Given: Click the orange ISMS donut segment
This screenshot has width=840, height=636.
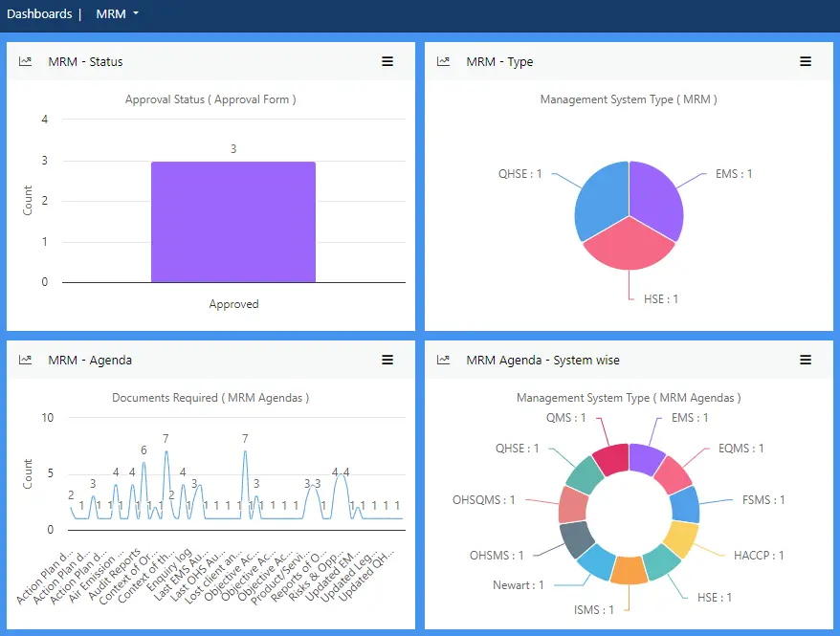Looking at the screenshot, I should tap(629, 570).
